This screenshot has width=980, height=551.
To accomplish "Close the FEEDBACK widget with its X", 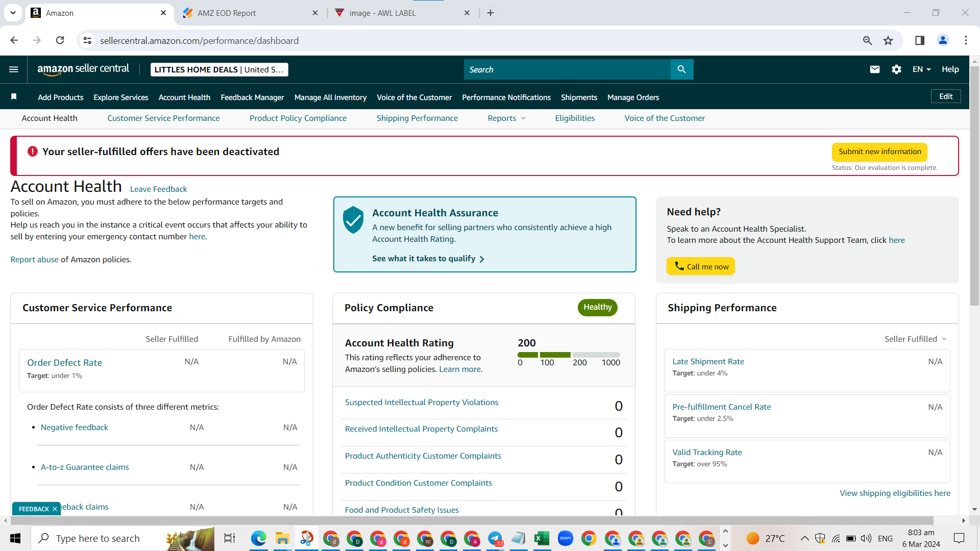I will [55, 509].
